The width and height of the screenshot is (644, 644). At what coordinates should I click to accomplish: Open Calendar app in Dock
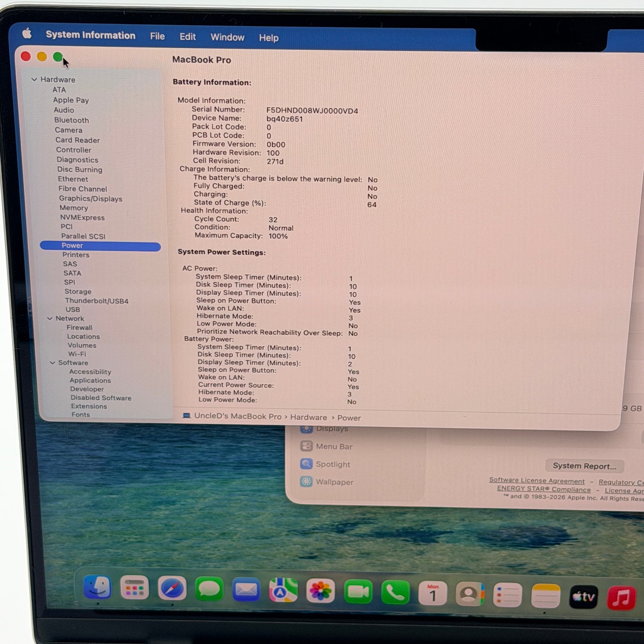(432, 594)
